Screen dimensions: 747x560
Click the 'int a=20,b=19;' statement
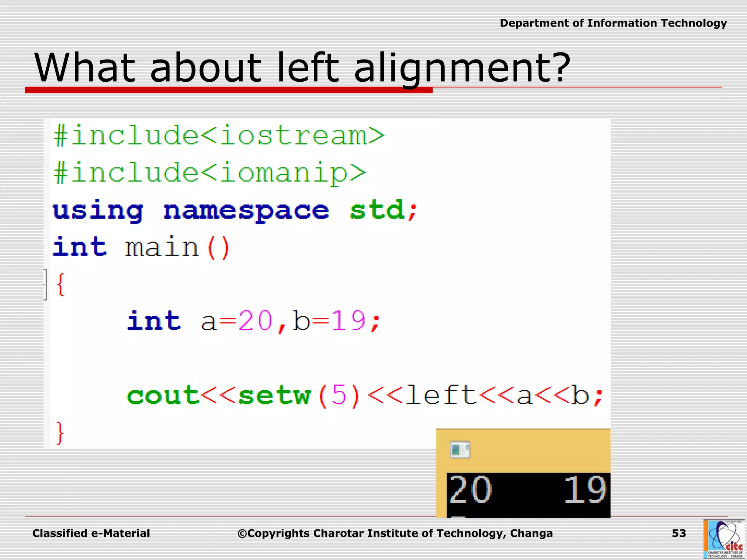tap(253, 321)
